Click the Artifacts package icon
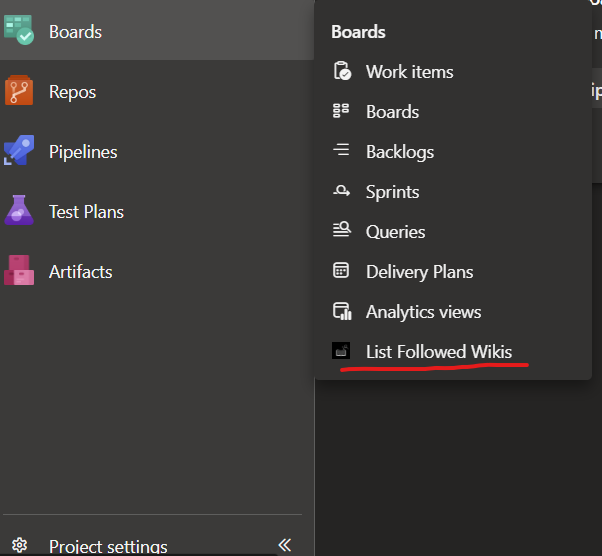The width and height of the screenshot is (602, 556). [19, 270]
